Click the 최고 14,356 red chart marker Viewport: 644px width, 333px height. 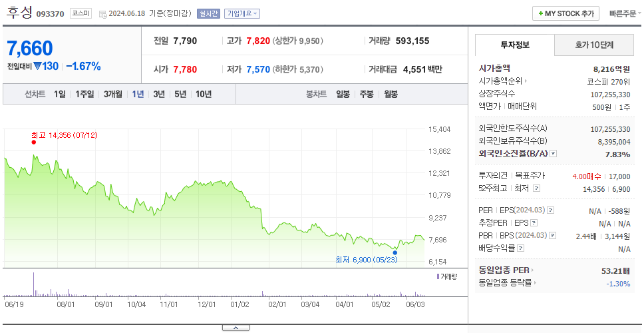pos(34,143)
